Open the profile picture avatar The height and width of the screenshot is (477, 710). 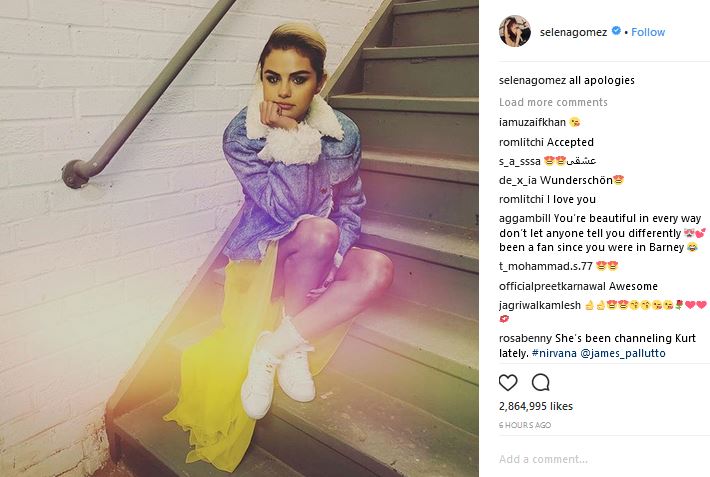pyautogui.click(x=515, y=31)
